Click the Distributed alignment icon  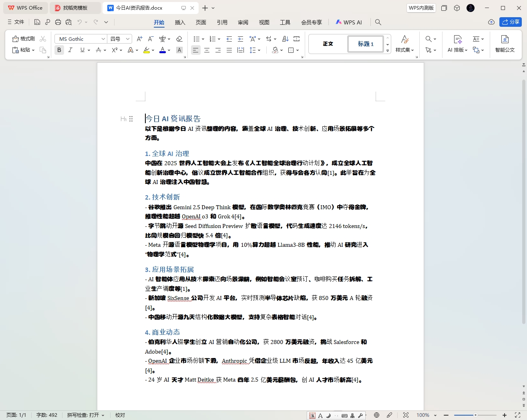tap(240, 50)
